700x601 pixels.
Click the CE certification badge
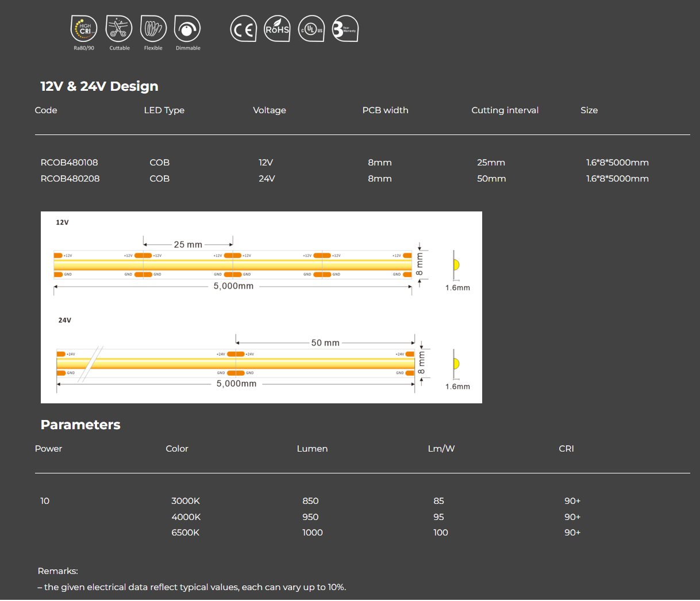pos(243,29)
